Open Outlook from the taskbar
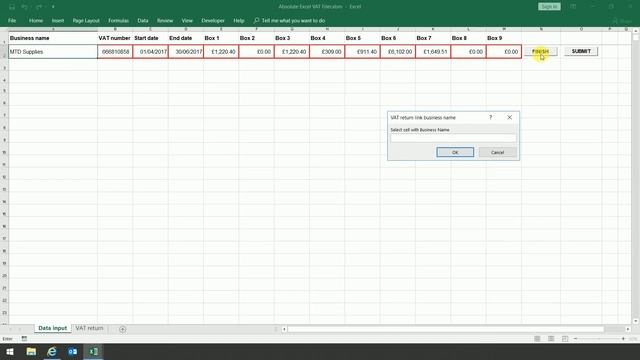 [73, 351]
